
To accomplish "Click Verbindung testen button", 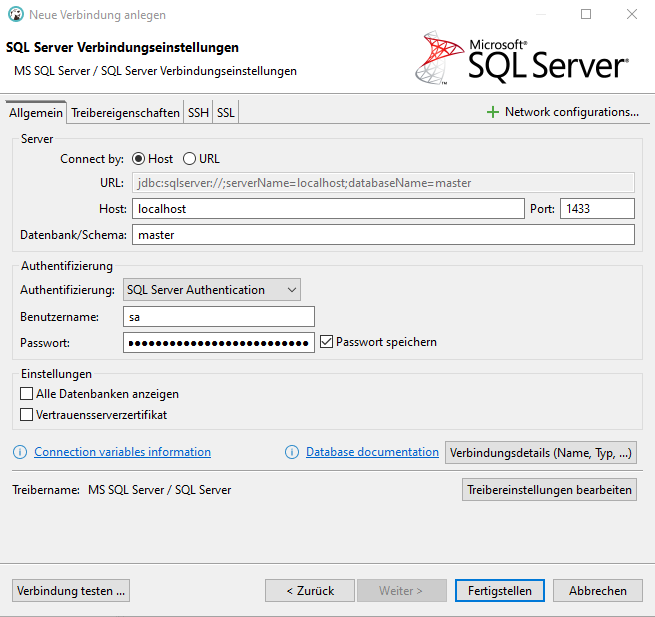I will point(71,591).
